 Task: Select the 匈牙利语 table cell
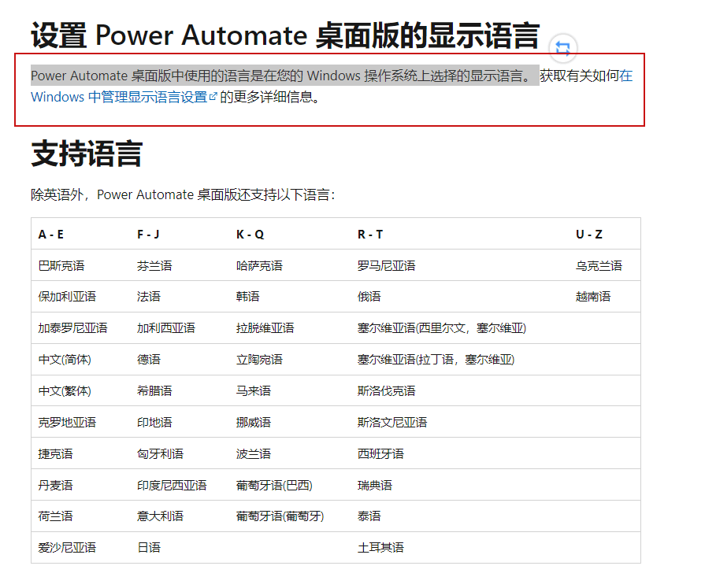click(160, 453)
